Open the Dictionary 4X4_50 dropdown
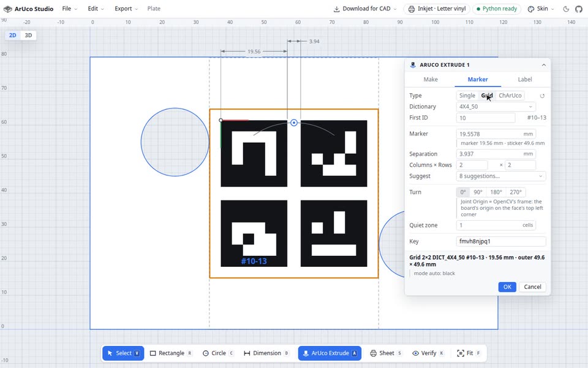The width and height of the screenshot is (588, 368). pos(496,107)
